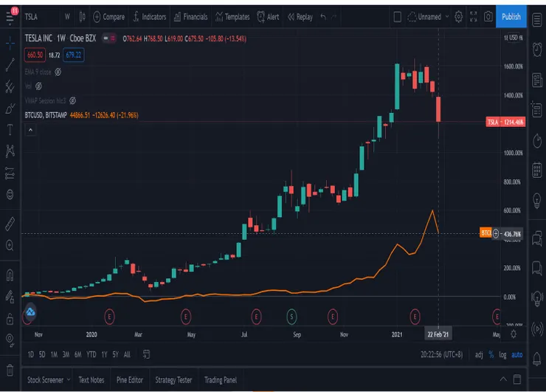546x392 pixels.
Task: Select the 5D time range
Action: pos(42,354)
